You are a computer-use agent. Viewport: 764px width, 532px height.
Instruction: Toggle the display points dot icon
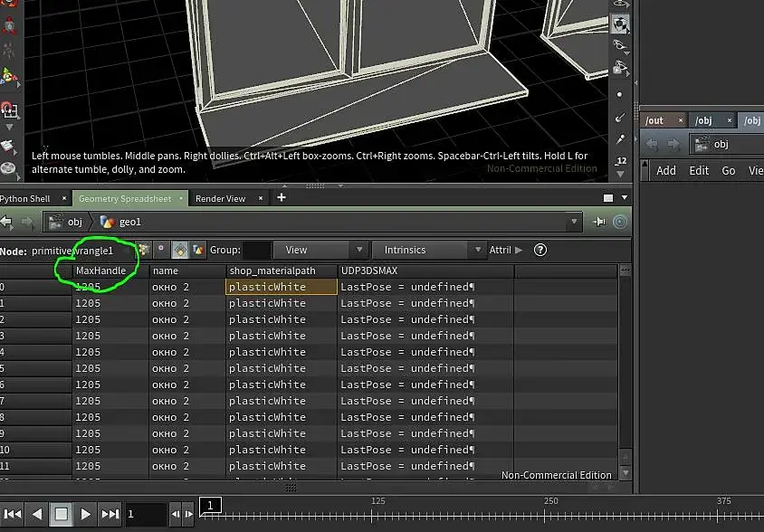click(619, 94)
